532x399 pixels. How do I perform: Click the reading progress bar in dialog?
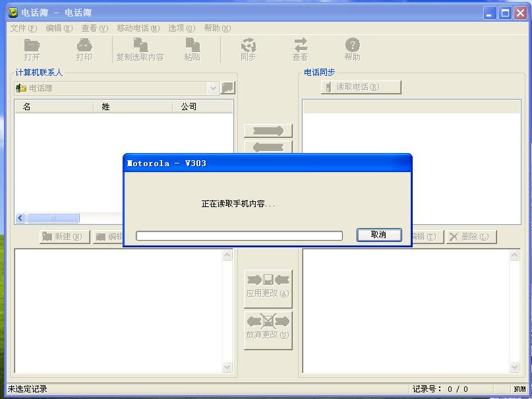(x=239, y=235)
